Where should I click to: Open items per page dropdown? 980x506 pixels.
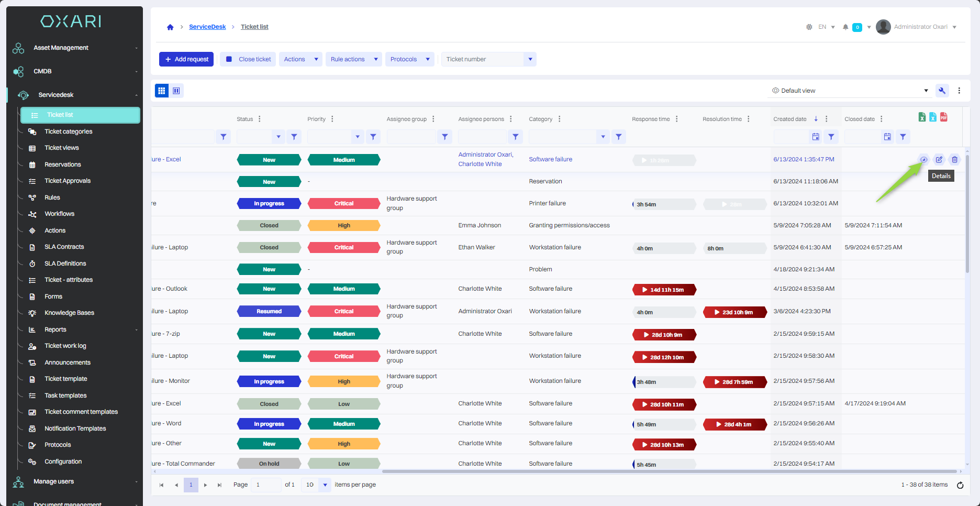pyautogui.click(x=325, y=485)
